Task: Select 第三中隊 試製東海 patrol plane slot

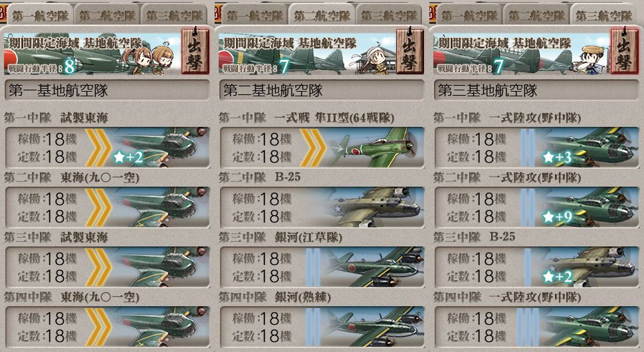Action: click(x=107, y=267)
